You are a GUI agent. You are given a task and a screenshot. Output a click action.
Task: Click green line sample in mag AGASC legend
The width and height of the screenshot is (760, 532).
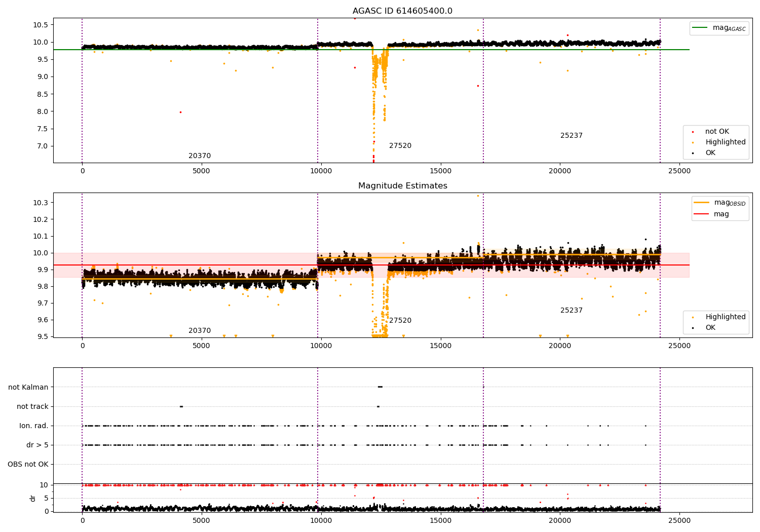click(x=700, y=28)
